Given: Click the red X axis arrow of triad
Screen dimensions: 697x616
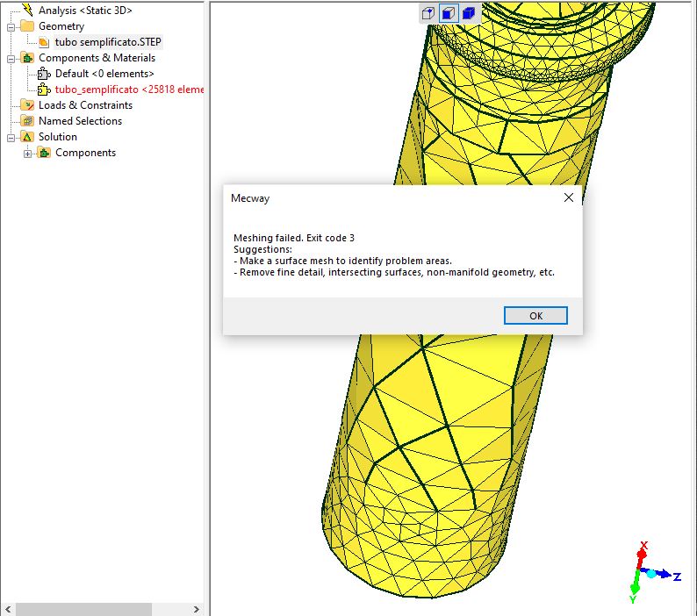Looking at the screenshot, I should pyautogui.click(x=642, y=556).
